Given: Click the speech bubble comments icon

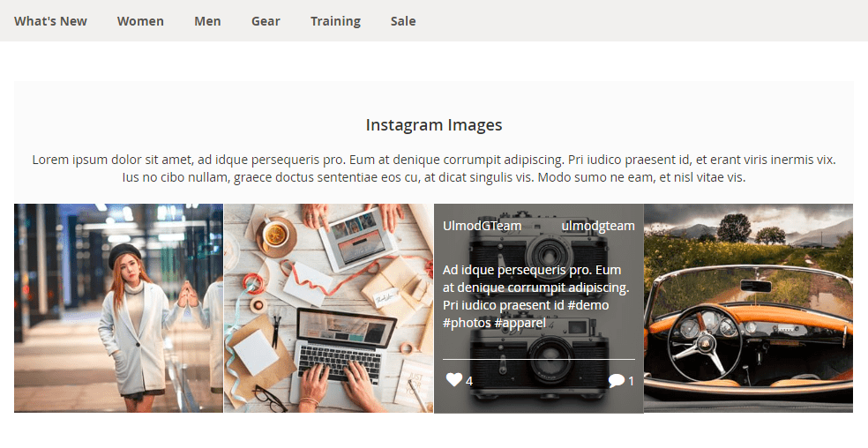Looking at the screenshot, I should [616, 380].
